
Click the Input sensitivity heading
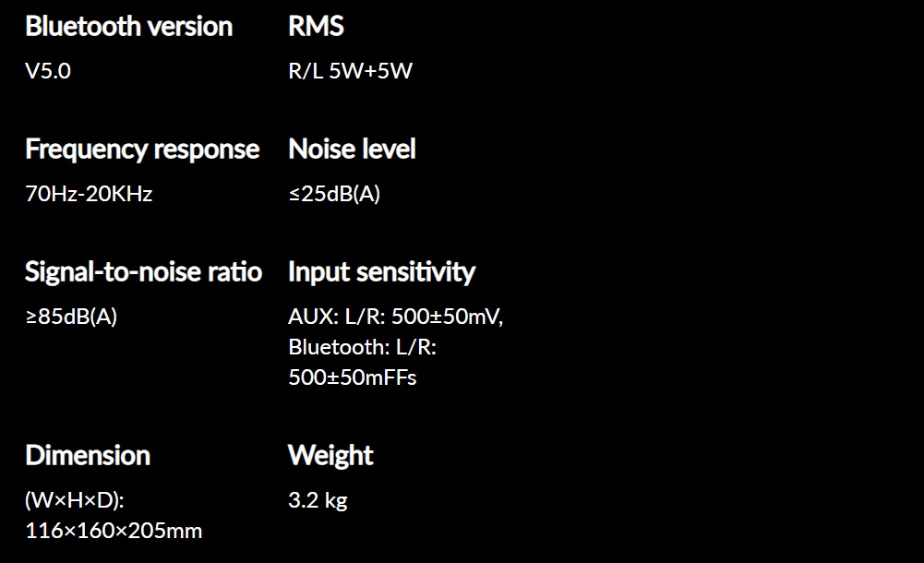(381, 272)
